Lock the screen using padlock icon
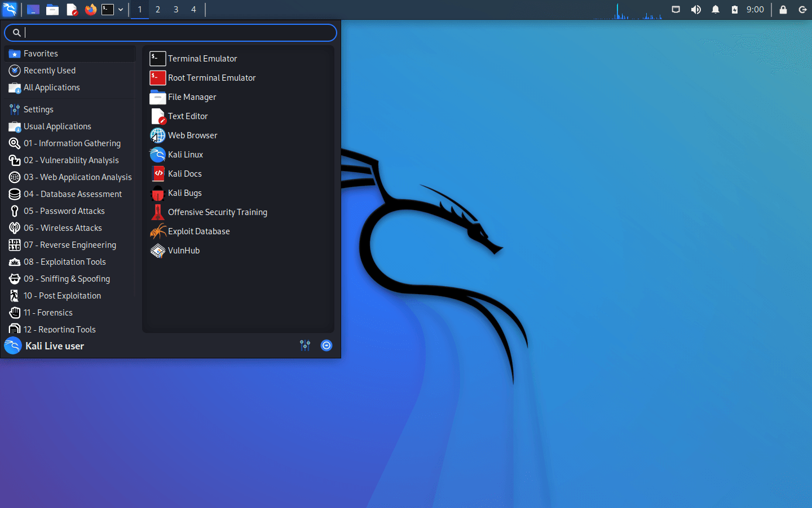Image resolution: width=812 pixels, height=508 pixels. [x=783, y=10]
